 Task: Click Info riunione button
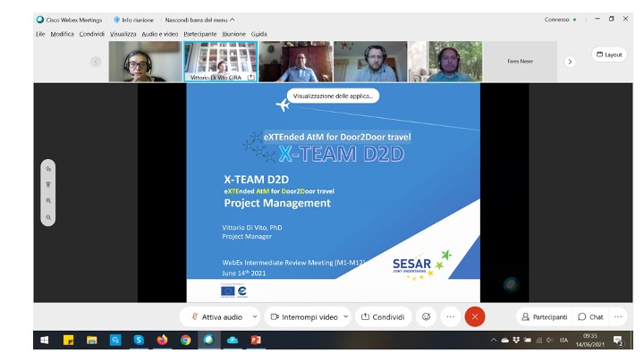click(133, 20)
